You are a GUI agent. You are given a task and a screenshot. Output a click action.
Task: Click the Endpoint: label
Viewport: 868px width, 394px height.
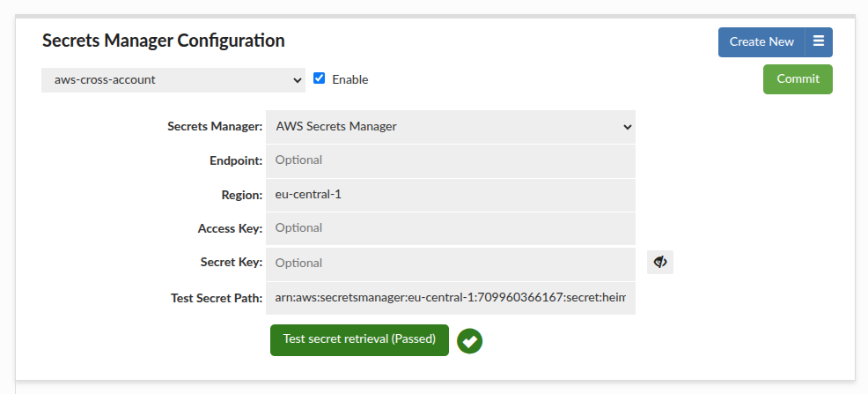[x=236, y=160]
